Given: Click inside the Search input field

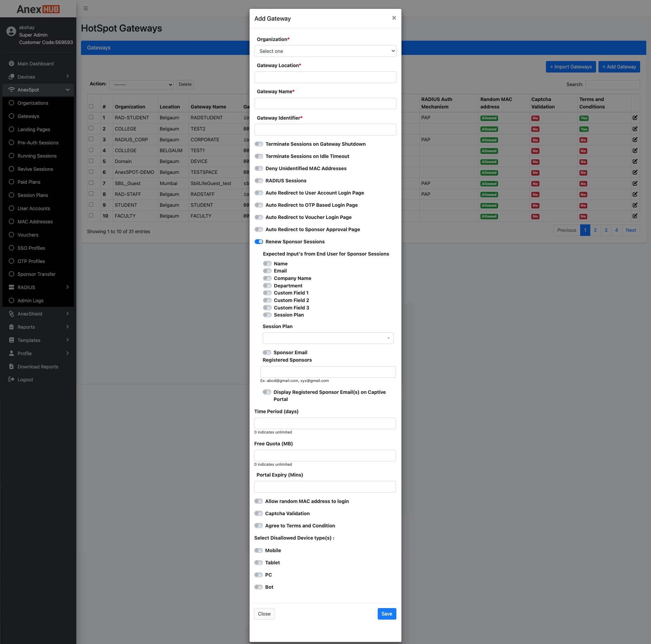Looking at the screenshot, I should [612, 84].
